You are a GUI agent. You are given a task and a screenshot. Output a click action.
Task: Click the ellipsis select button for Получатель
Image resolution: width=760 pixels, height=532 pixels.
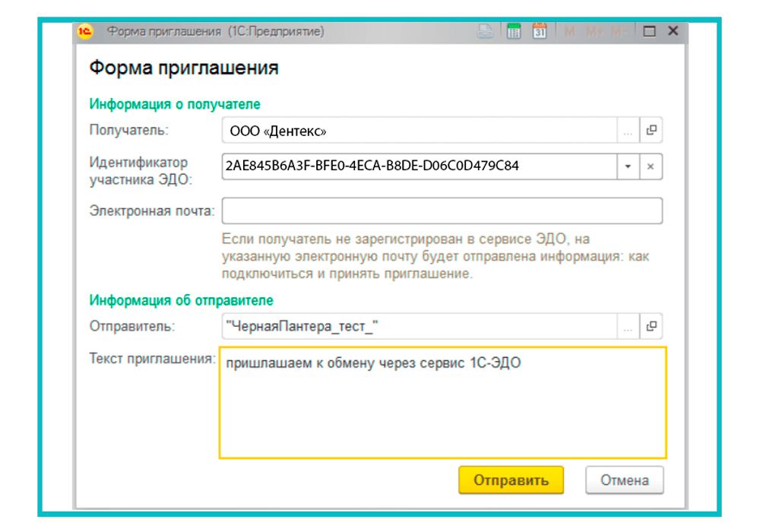tap(629, 130)
